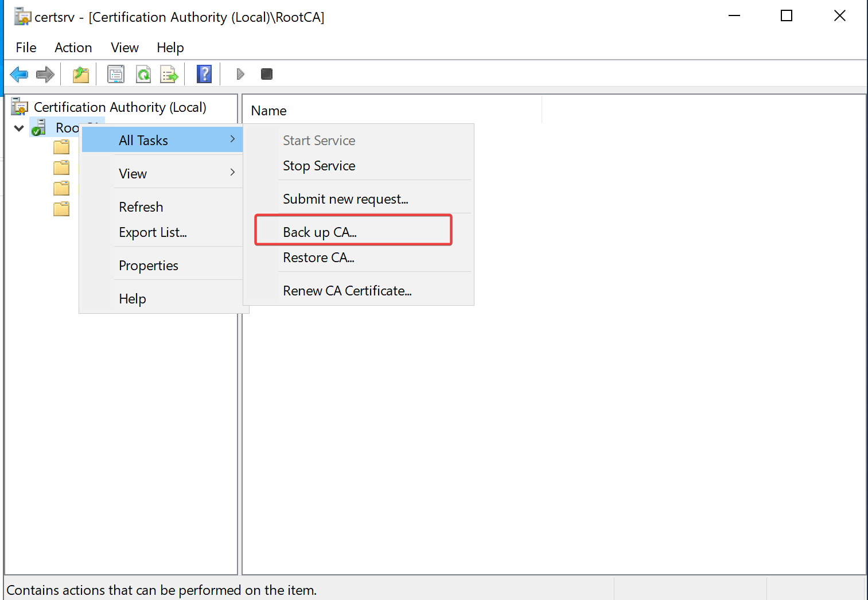The image size is (868, 600).
Task: Click the Name column header
Action: [268, 111]
